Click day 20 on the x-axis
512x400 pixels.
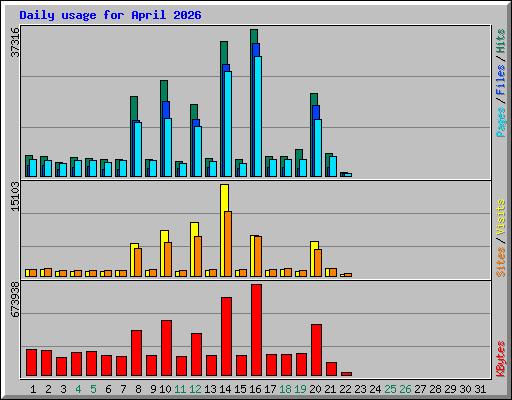pyautogui.click(x=315, y=389)
